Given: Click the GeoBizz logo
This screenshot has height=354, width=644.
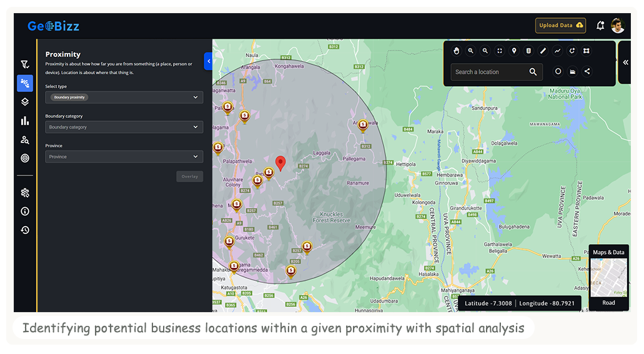Looking at the screenshot, I should click(53, 26).
